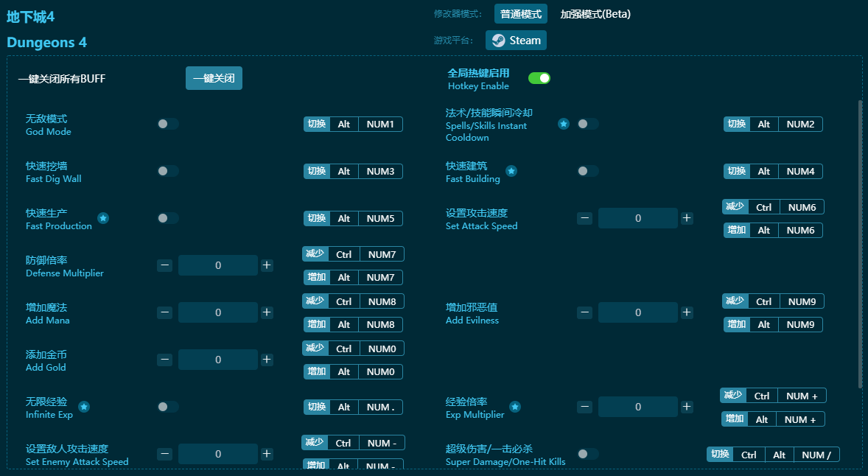Click the vertical scrollbar on the right
Screen dimensions: 868x476
tap(860, 243)
